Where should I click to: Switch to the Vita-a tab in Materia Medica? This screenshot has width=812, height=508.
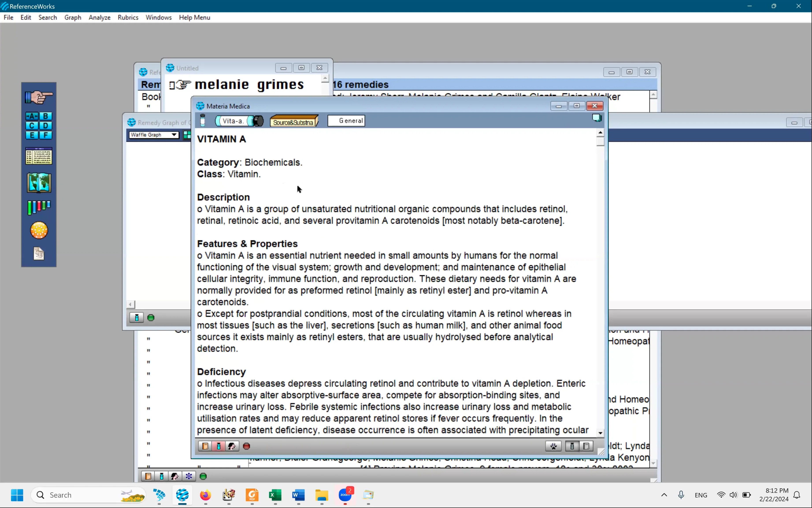(x=234, y=121)
